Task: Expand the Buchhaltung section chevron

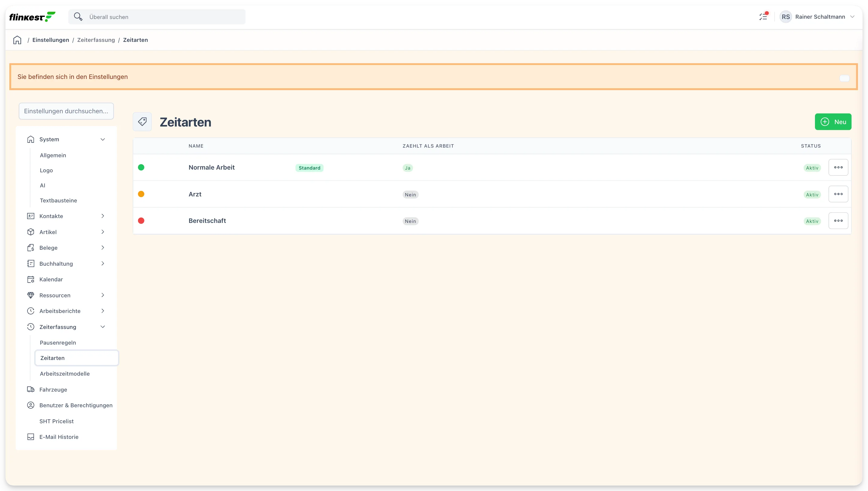Action: [103, 263]
